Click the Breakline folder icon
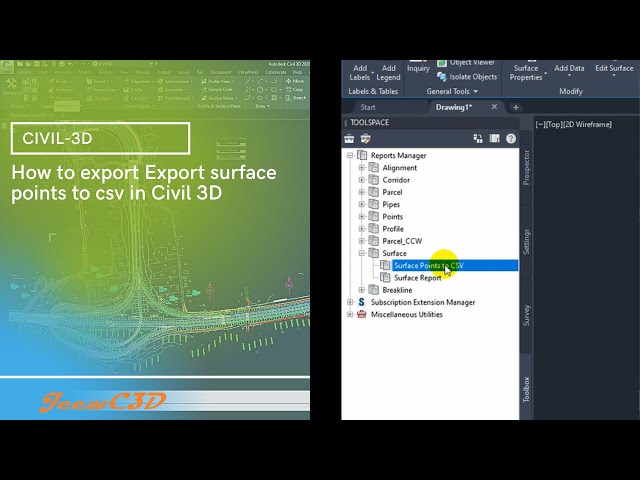The width and height of the screenshot is (640, 480). pos(373,290)
